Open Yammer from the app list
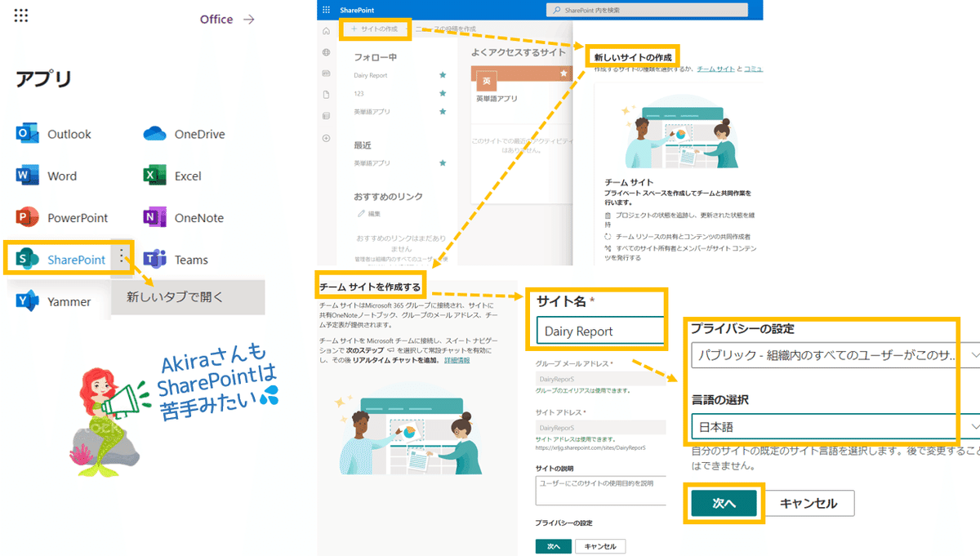The height and width of the screenshot is (556, 980). 28,301
